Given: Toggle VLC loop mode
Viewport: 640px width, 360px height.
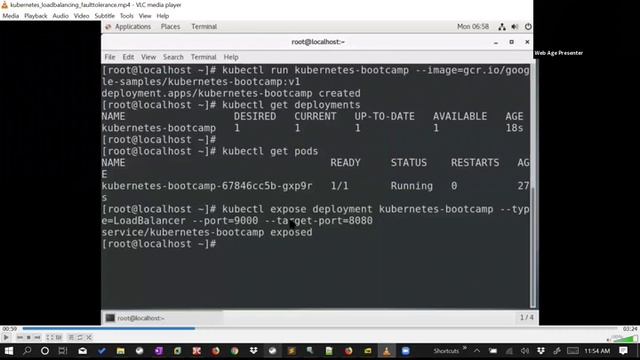Looking at the screenshot, I should click(x=80, y=338).
